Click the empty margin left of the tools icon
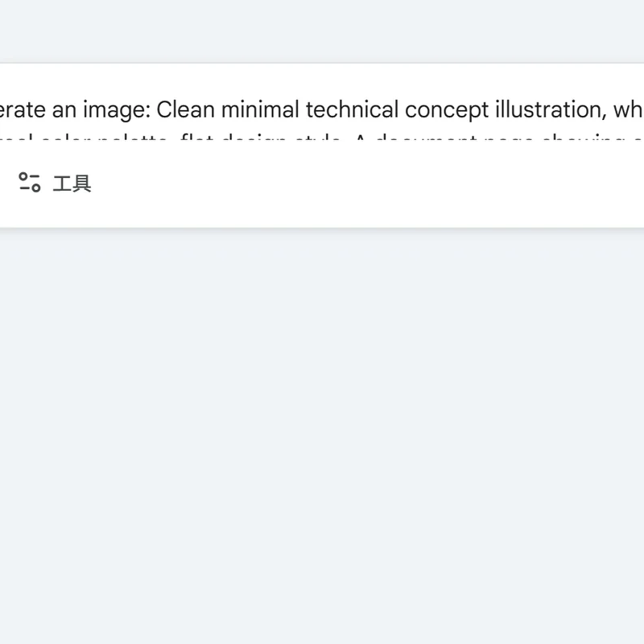Viewport: 644px width, 644px height. tap(8, 184)
